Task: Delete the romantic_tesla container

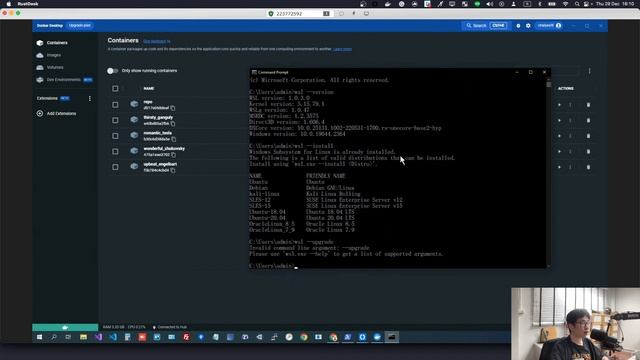Action: point(588,136)
